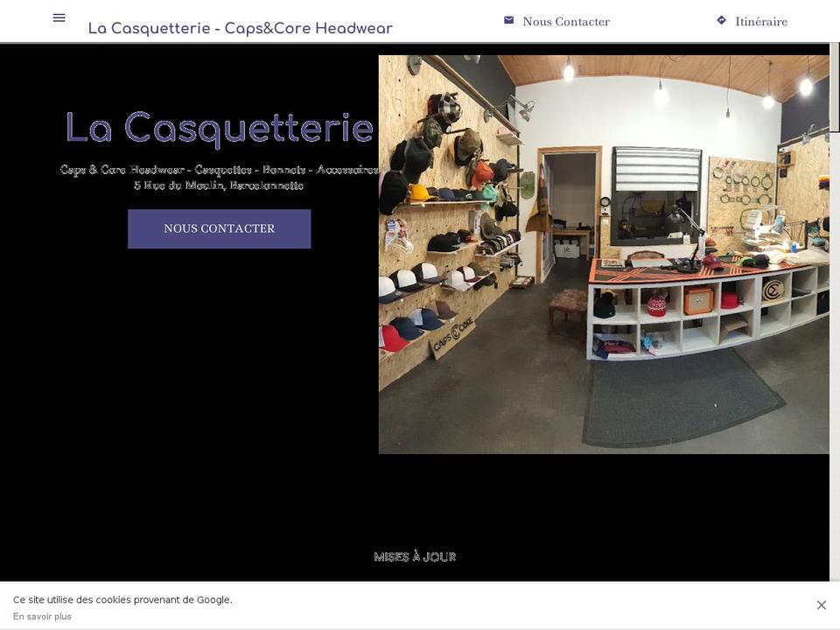Click the shop interior photo
Viewport: 840px width, 630px height.
[604, 255]
